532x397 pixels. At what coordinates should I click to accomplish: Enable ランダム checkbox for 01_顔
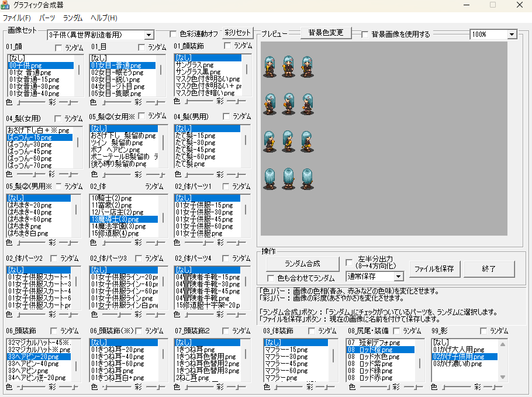[x=58, y=47]
